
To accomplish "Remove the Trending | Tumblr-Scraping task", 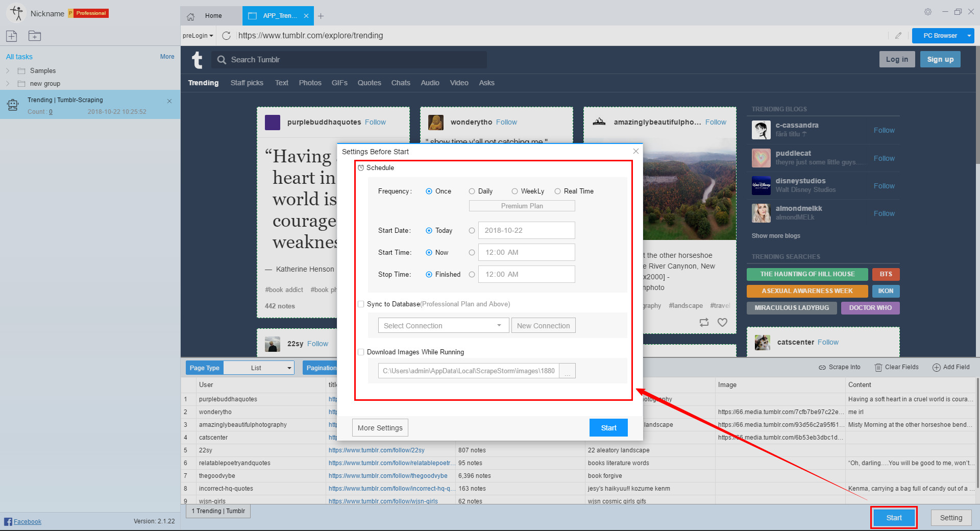I will [169, 101].
